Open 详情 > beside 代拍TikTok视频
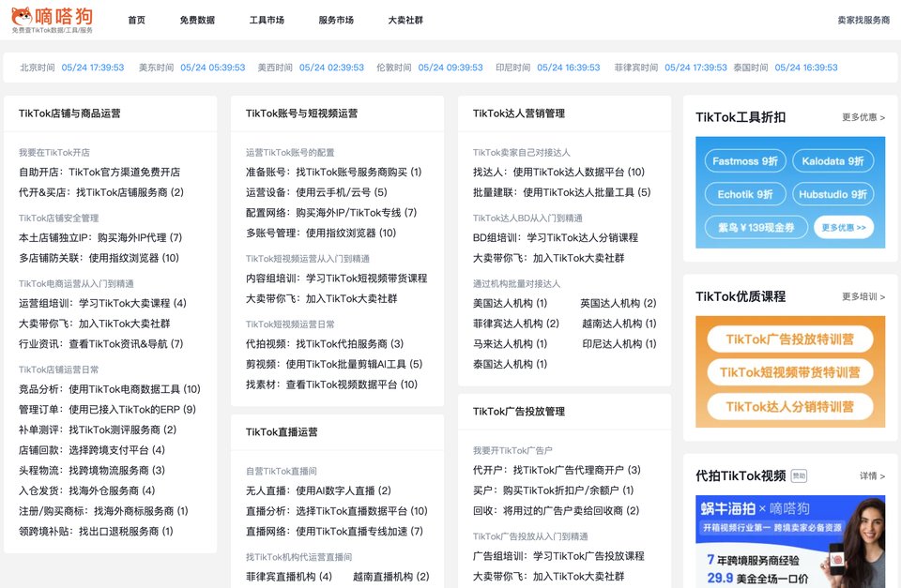The width and height of the screenshot is (901, 588). click(x=872, y=475)
